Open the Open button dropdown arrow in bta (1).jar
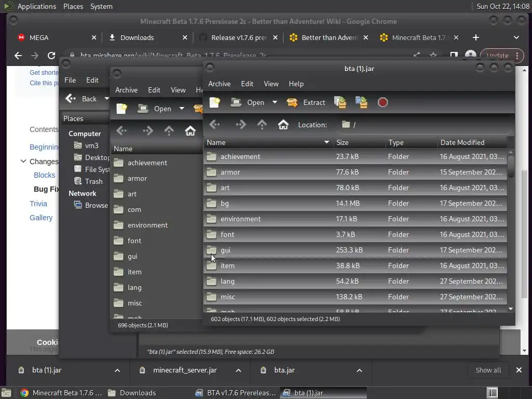The width and height of the screenshot is (532, 399). click(275, 102)
